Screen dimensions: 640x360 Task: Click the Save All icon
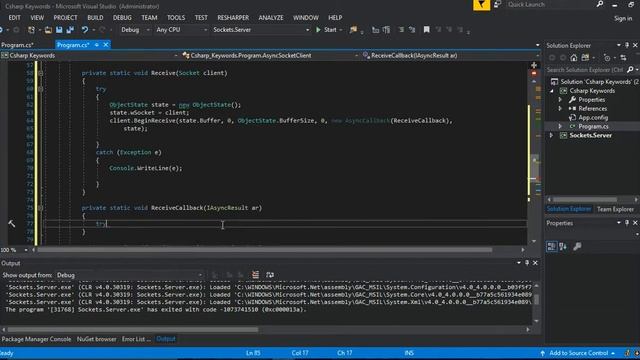click(70, 30)
